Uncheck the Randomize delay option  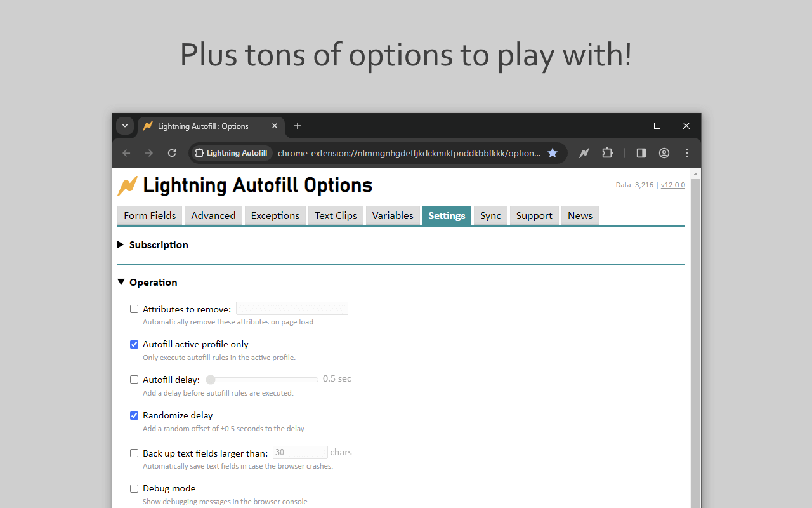(134, 415)
